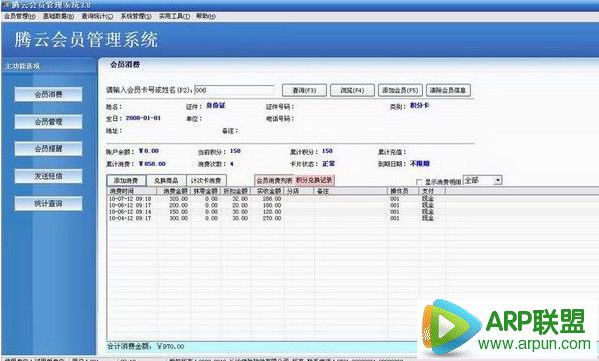The height and width of the screenshot is (361, 599).
Task: Click the 查询(F3) button
Action: click(304, 90)
